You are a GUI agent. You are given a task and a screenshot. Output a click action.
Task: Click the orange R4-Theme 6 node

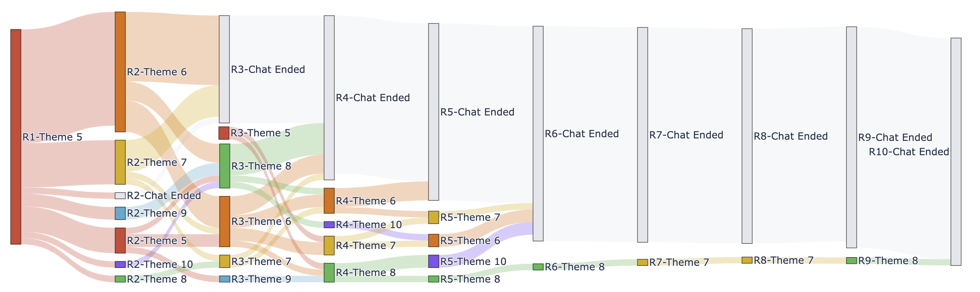329,201
